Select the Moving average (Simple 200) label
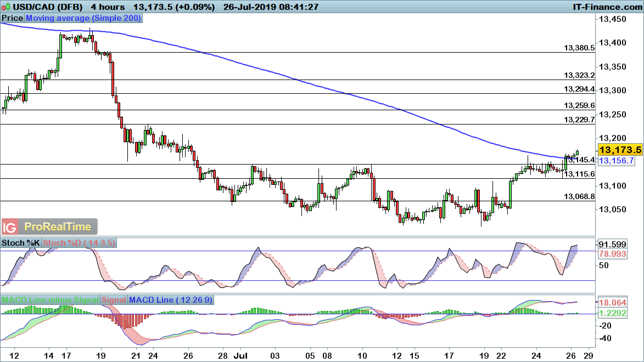The width and height of the screenshot is (644, 362). tap(83, 18)
